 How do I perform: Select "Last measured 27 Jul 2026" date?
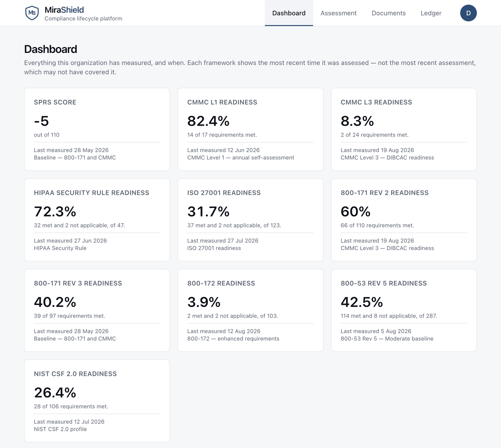coord(223,241)
